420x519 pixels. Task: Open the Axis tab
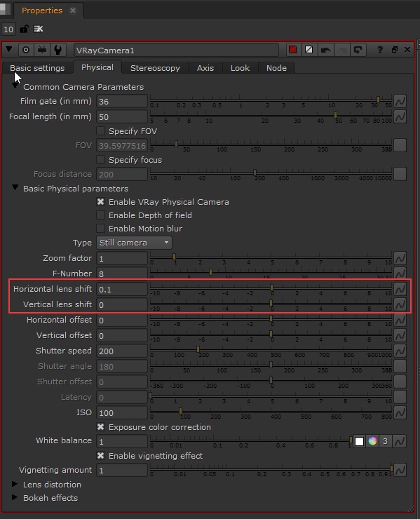[x=205, y=68]
